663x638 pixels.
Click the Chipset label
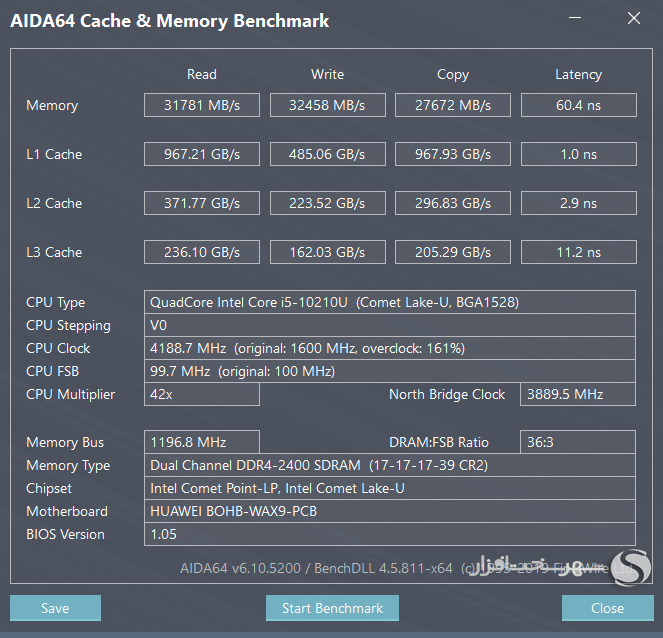point(49,488)
